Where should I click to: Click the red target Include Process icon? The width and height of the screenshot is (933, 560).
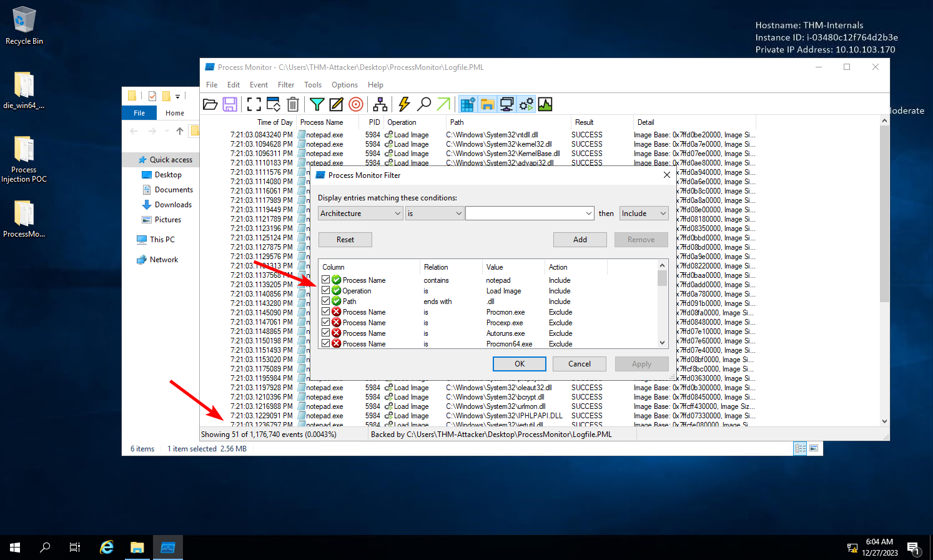[356, 104]
